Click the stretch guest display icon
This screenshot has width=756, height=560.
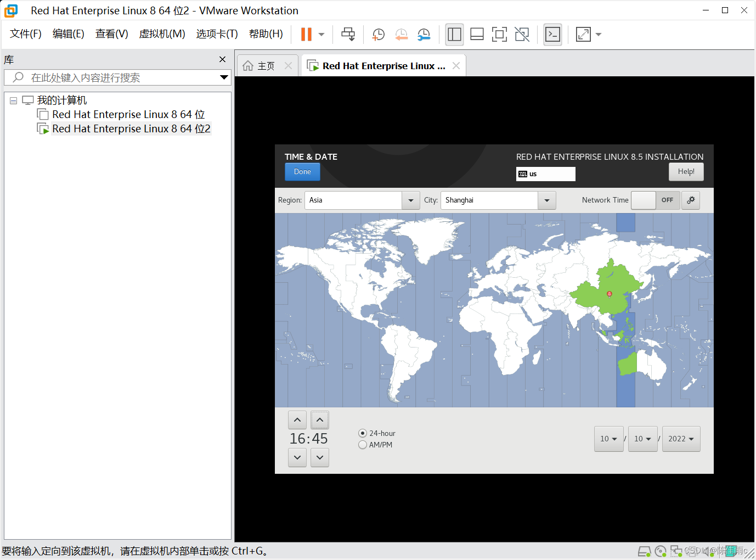[x=583, y=35]
